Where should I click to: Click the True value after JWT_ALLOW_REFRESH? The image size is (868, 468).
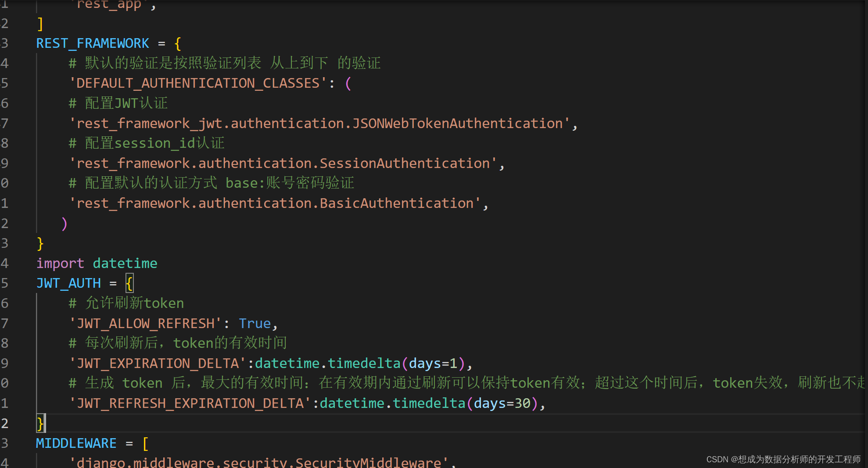coord(255,324)
